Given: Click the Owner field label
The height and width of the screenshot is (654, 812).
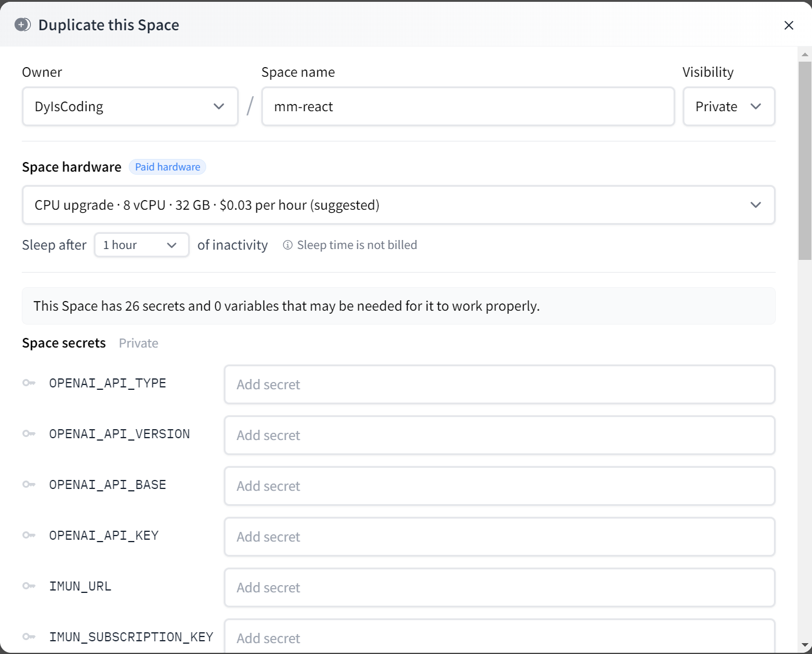Looking at the screenshot, I should pyautogui.click(x=42, y=72).
